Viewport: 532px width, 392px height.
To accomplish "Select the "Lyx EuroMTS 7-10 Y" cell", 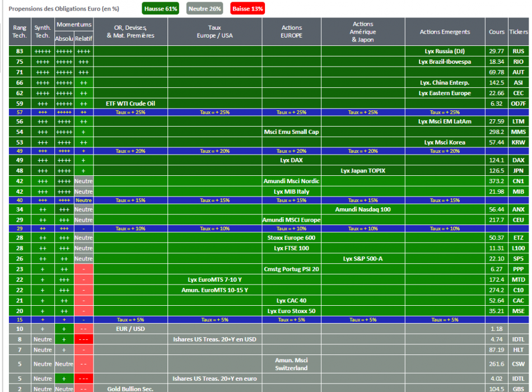I will (x=215, y=280).
